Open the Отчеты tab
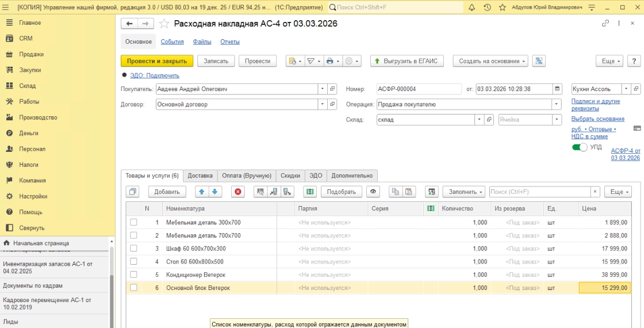Viewport: 644px width, 328px height. tap(230, 41)
